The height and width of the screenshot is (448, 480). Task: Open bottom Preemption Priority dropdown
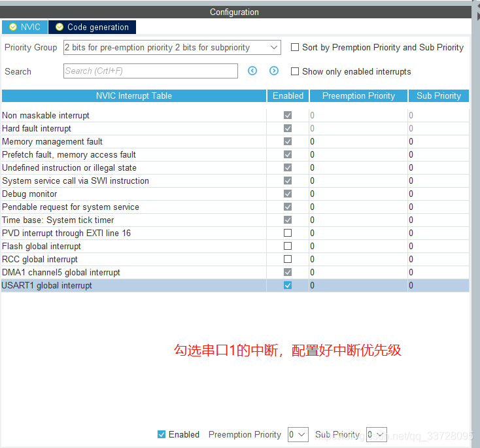[298, 434]
